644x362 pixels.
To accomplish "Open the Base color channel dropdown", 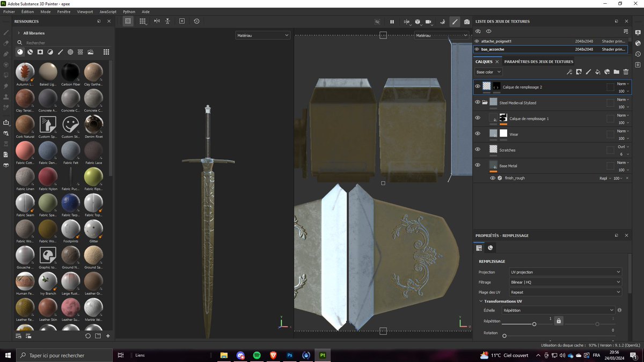I will (x=487, y=72).
